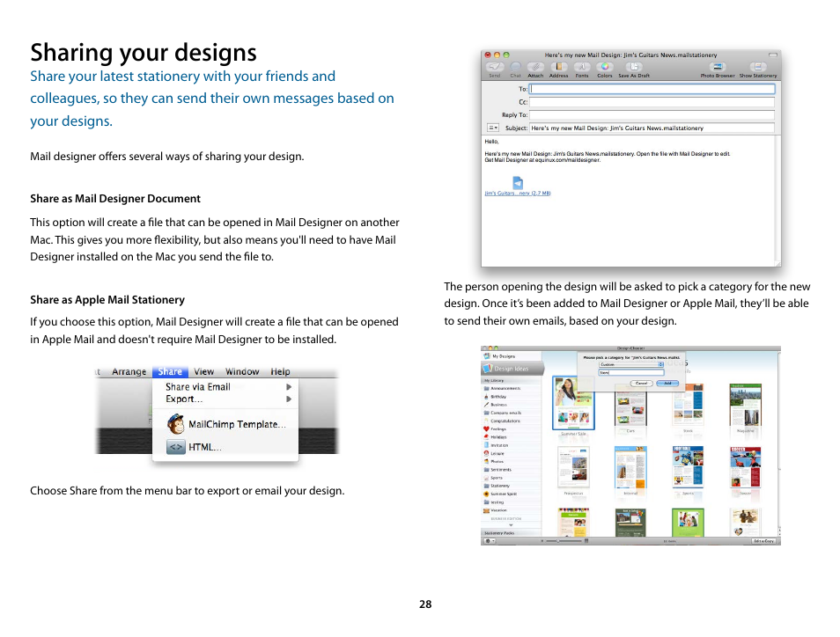840x637 pixels.
Task: Select the Football sports template thumbnail
Action: click(x=688, y=467)
